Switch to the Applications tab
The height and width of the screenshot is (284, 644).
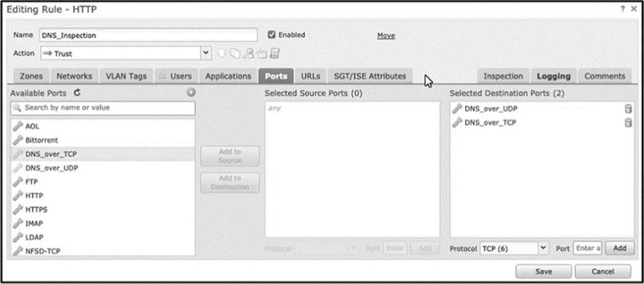228,76
